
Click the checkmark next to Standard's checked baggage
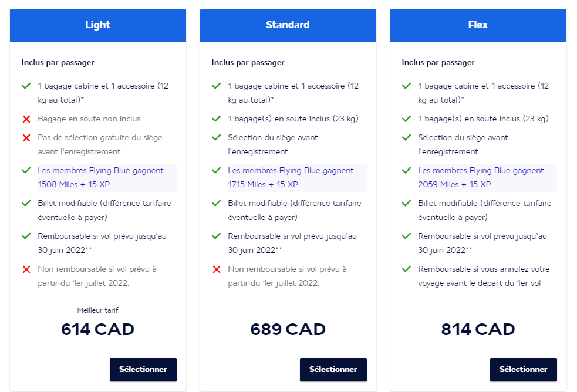(x=216, y=119)
